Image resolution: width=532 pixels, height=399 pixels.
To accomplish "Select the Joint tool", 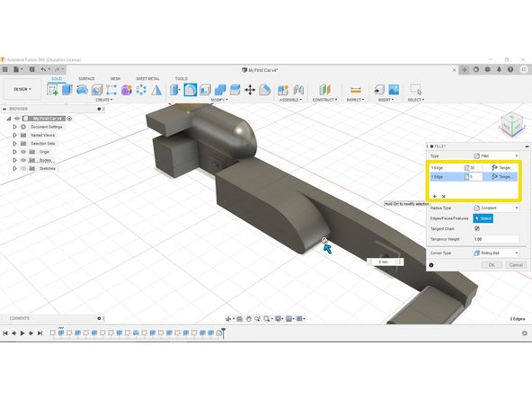I will [298, 90].
